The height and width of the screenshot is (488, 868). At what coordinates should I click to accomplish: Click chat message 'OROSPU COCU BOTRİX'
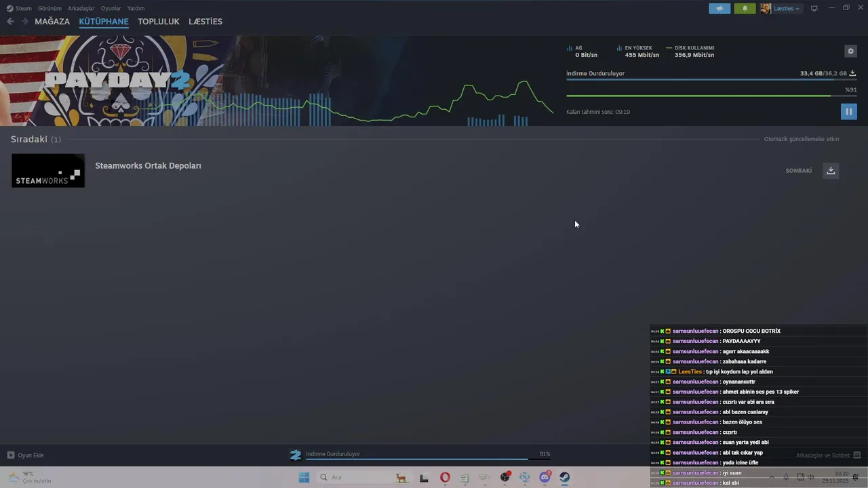click(x=751, y=331)
